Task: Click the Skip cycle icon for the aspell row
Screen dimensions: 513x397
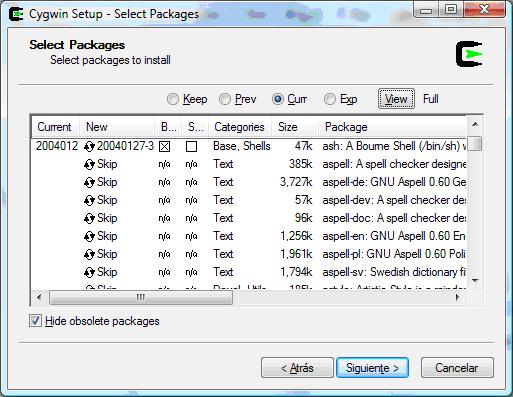Action: tap(89, 164)
